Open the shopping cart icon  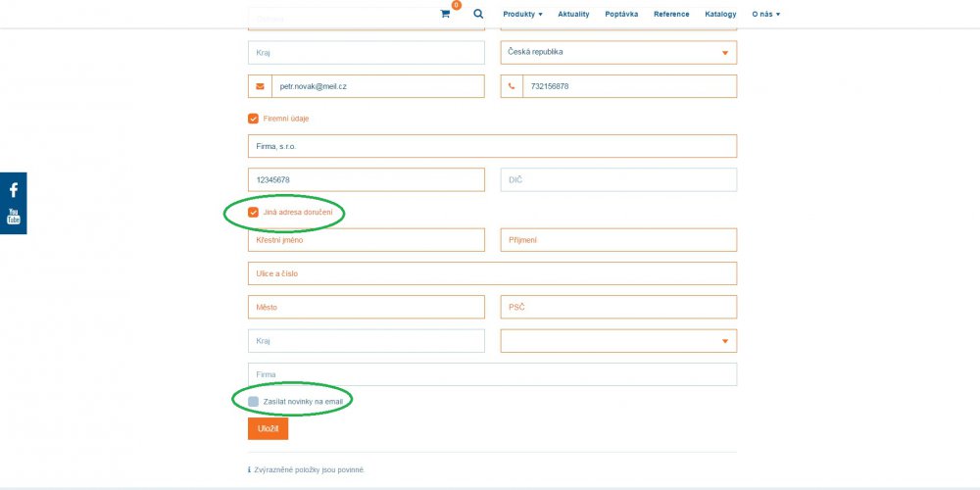(x=445, y=14)
